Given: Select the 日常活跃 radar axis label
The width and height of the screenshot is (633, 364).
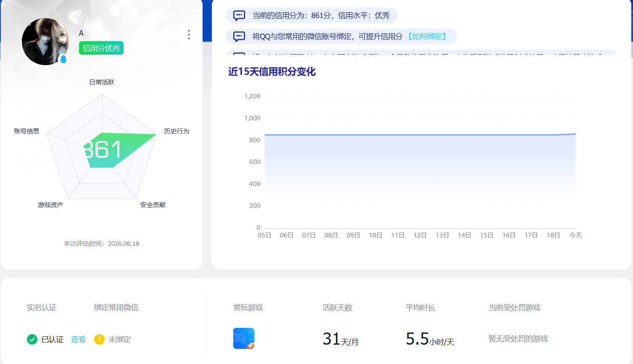Looking at the screenshot, I should (x=102, y=82).
